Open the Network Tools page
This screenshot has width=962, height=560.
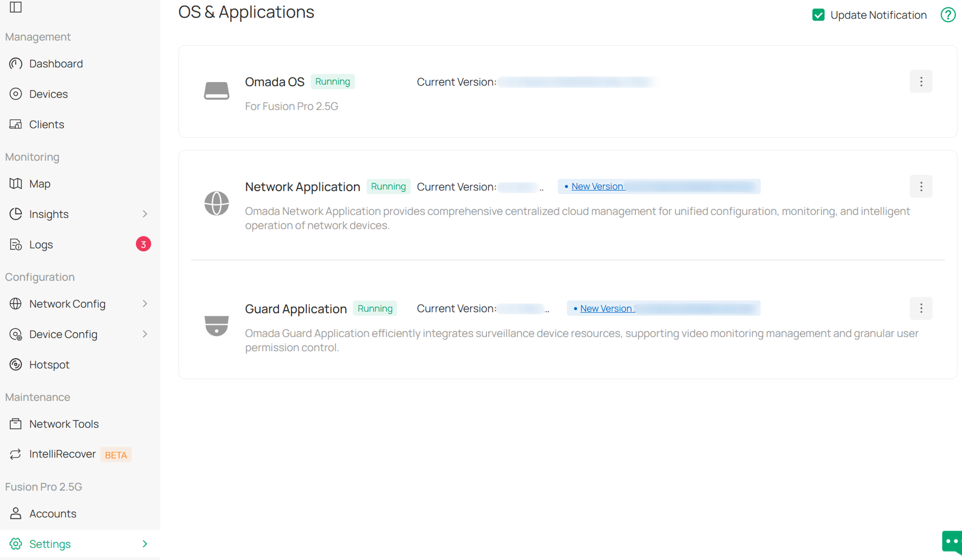click(80, 424)
